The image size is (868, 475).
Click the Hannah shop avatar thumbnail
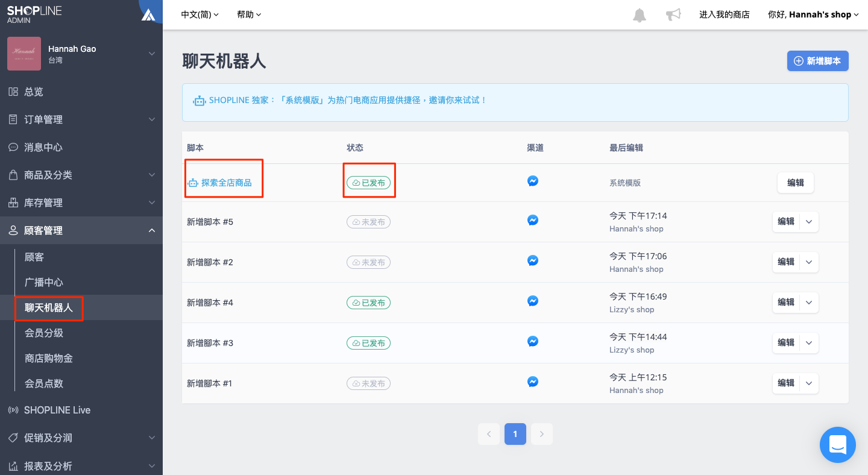[24, 54]
